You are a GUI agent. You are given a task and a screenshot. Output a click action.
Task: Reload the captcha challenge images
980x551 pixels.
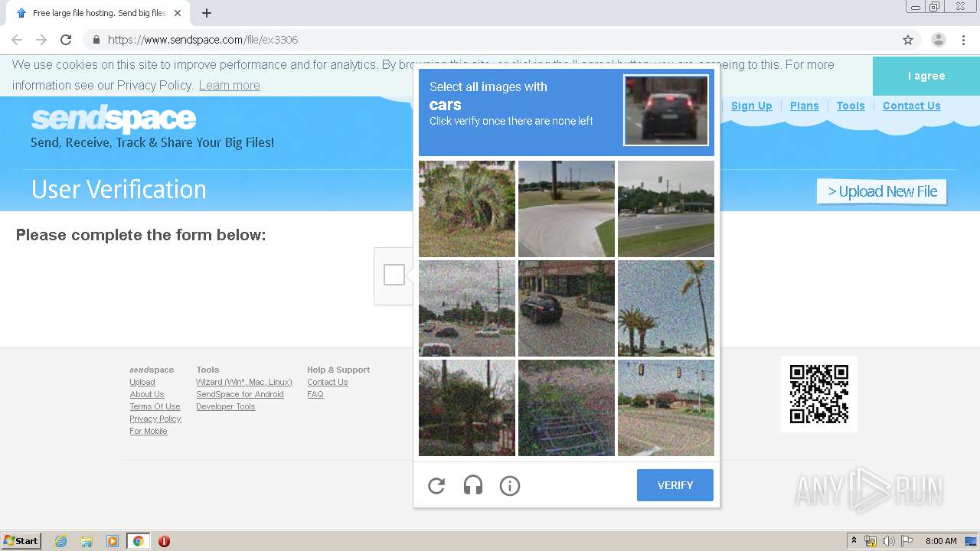pos(436,485)
